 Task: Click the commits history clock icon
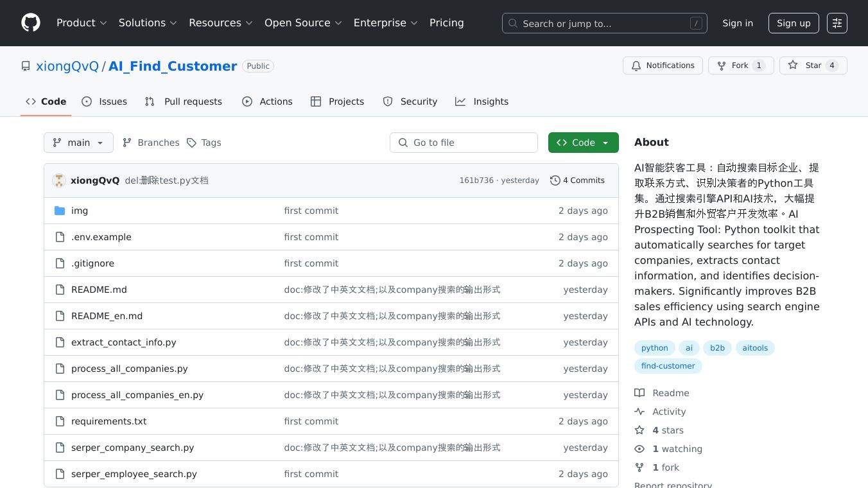(x=555, y=180)
